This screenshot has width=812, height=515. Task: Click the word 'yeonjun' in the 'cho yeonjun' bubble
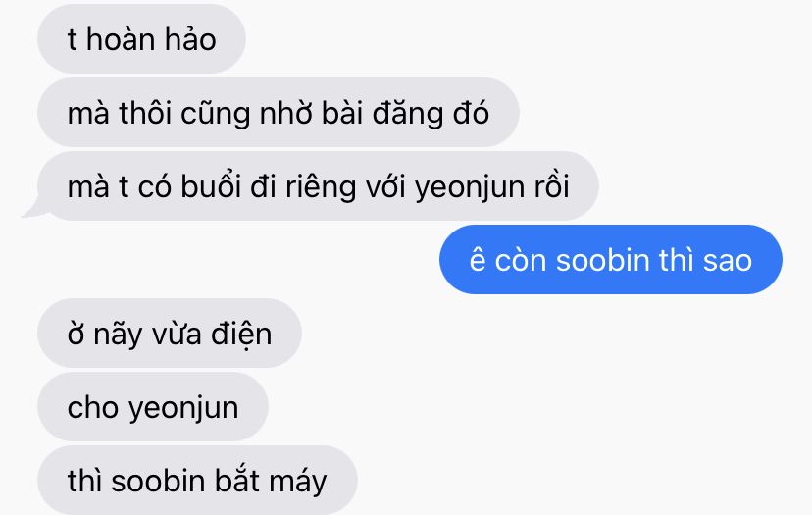(x=183, y=409)
